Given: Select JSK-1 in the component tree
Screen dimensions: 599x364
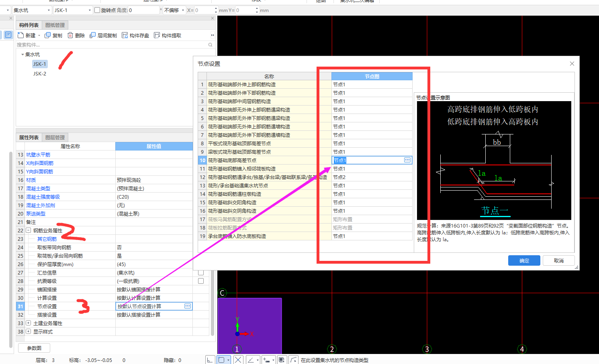Looking at the screenshot, I should (x=39, y=64).
